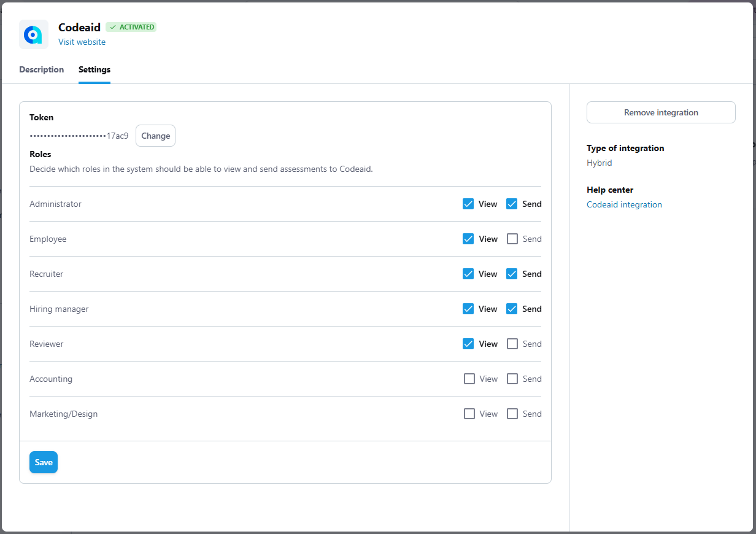Viewport: 756px width, 534px height.
Task: Uncheck View for Reviewer role
Action: 468,344
